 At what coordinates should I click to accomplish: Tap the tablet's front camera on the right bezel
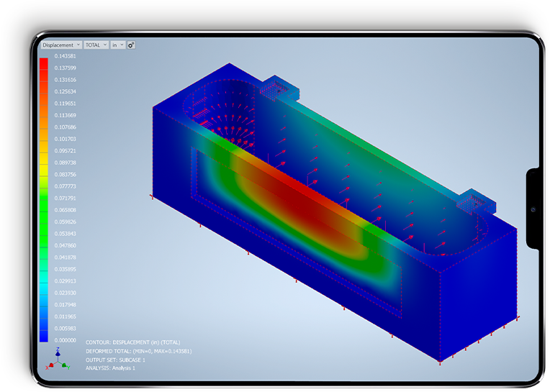tap(532, 209)
